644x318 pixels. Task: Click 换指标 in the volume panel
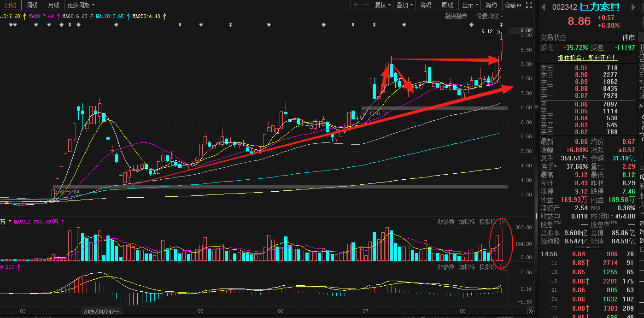[488, 222]
